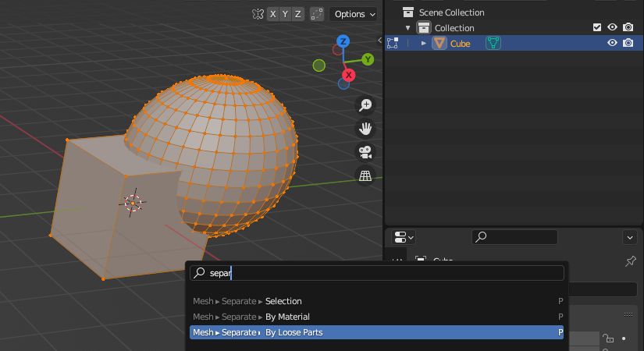Click the Scene Collection archive icon
Viewport: 644px width, 351px height.
tap(407, 12)
